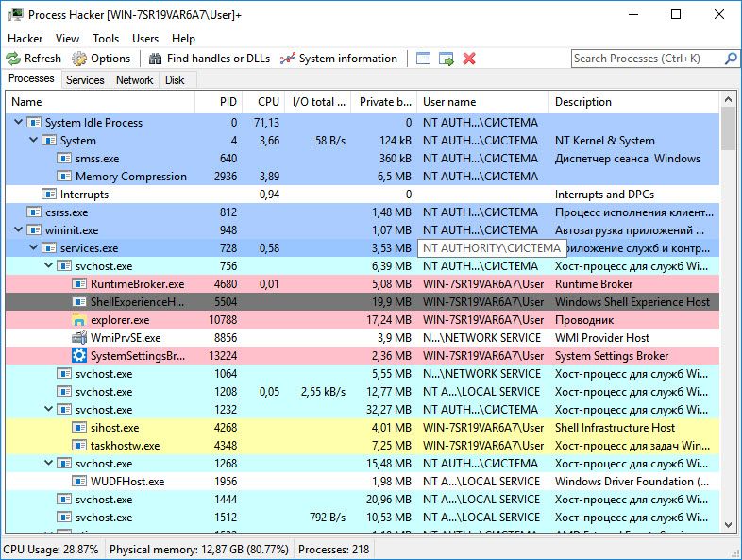Click the taskhostw.exe process icon
Image resolution: width=742 pixels, height=560 pixels.
79,446
